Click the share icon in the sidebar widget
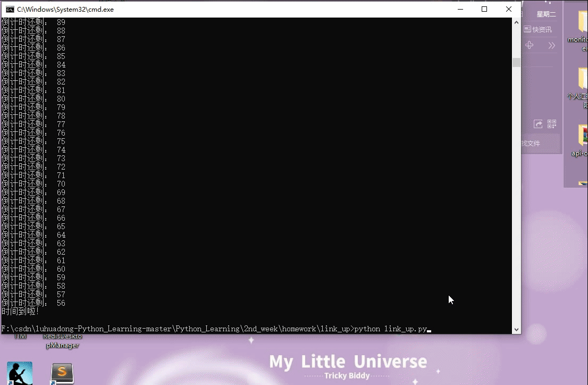The height and width of the screenshot is (385, 588). point(537,123)
